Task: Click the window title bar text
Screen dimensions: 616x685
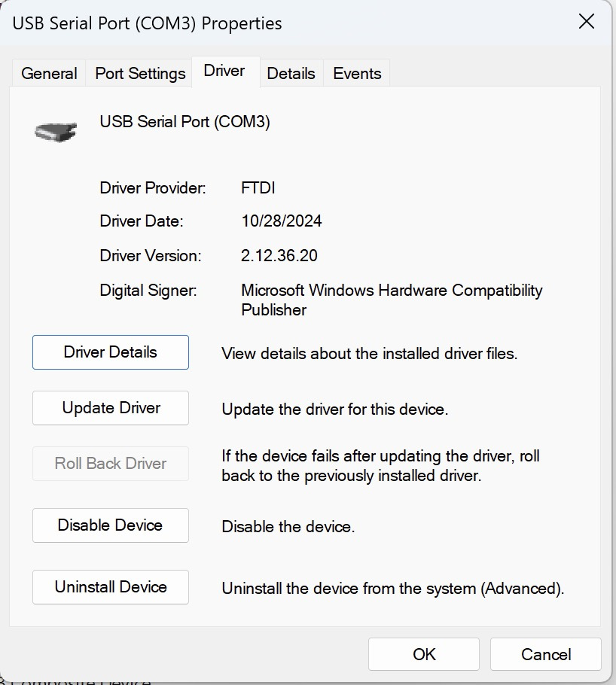Action: (148, 23)
